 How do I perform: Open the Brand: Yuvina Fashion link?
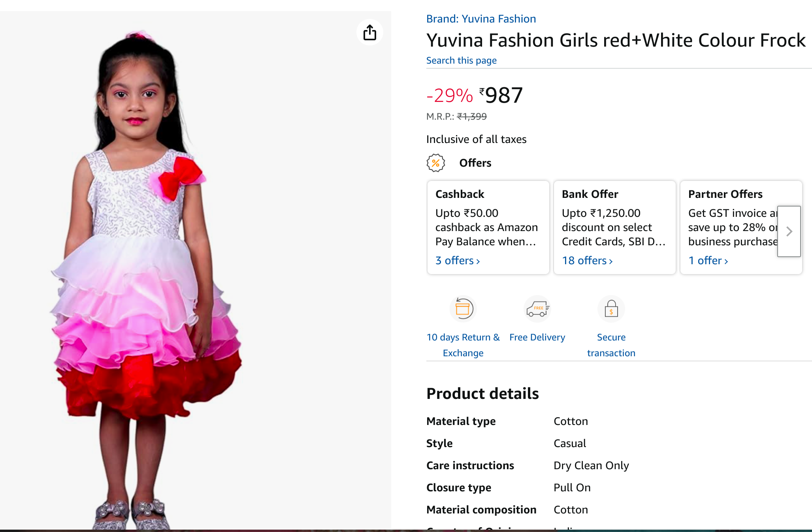coord(481,19)
